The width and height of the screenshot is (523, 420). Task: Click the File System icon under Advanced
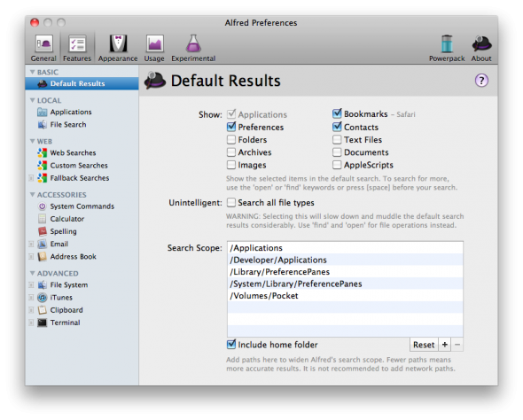tap(42, 285)
